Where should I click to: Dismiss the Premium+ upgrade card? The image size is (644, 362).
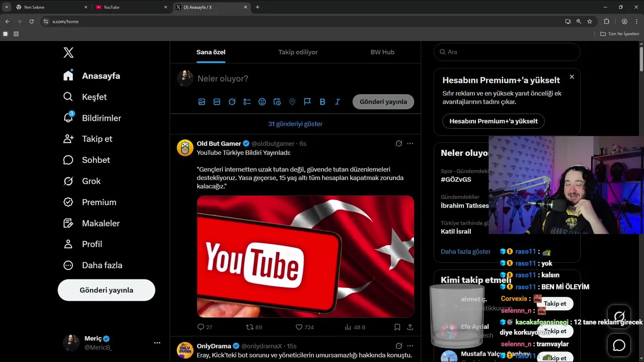pos(572,77)
